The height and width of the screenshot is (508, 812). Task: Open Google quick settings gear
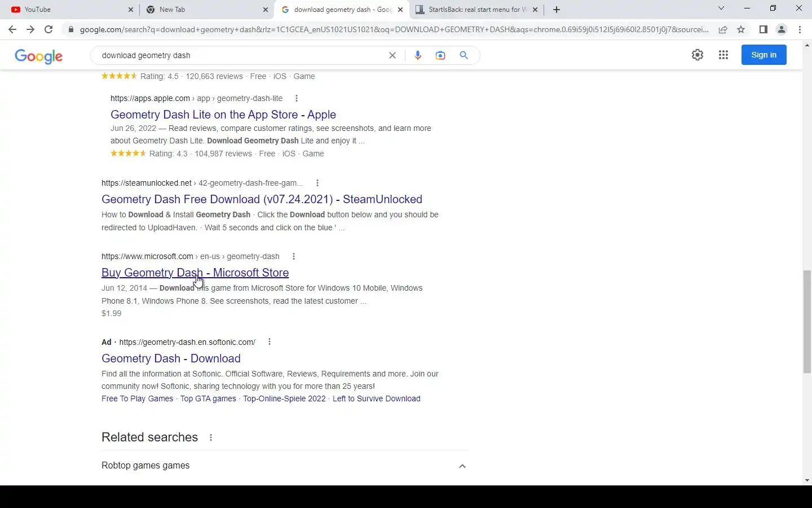698,55
